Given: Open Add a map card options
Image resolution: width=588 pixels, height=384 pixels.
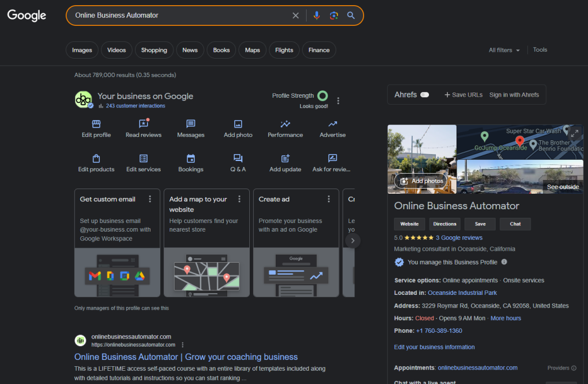Looking at the screenshot, I should (x=239, y=199).
